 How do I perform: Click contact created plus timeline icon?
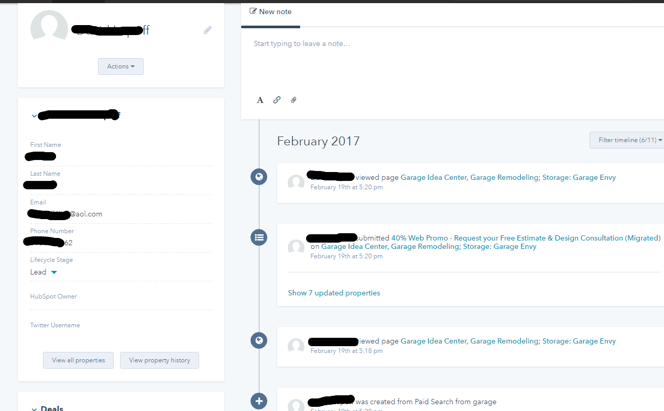[259, 401]
